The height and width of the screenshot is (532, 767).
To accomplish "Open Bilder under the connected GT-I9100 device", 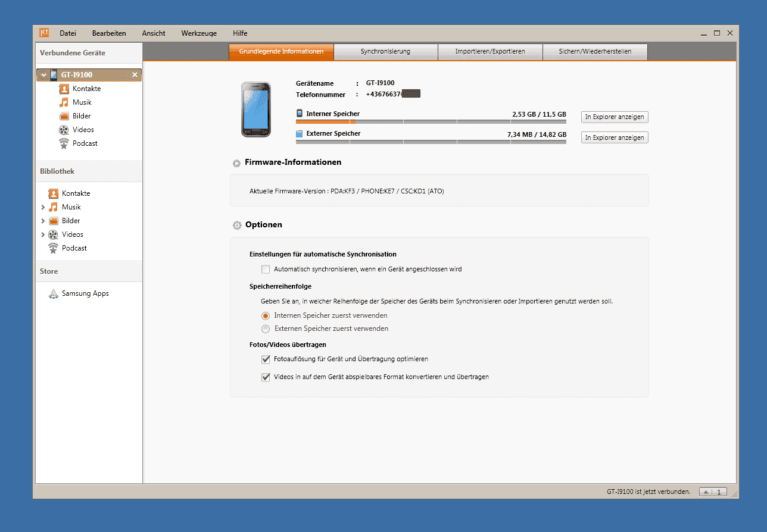I will pos(75,116).
